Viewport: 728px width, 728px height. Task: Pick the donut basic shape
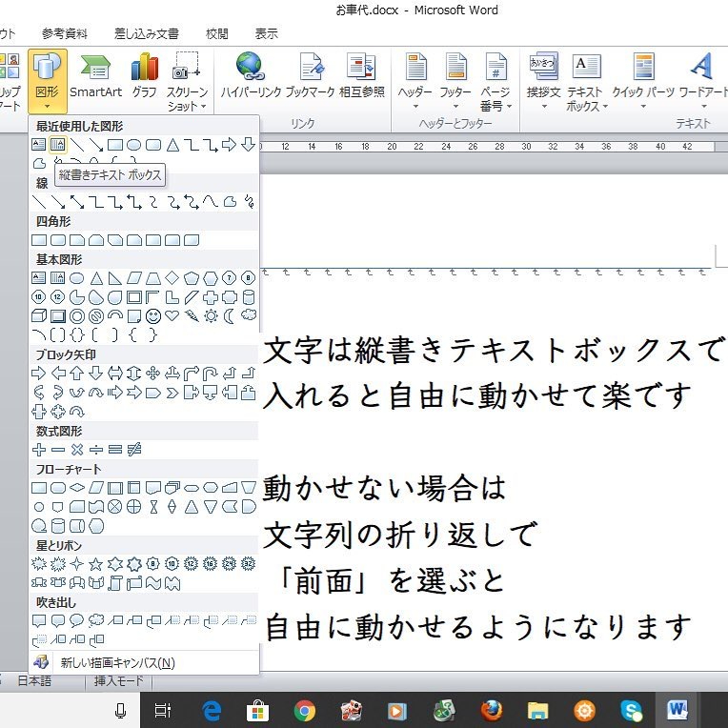[76, 316]
